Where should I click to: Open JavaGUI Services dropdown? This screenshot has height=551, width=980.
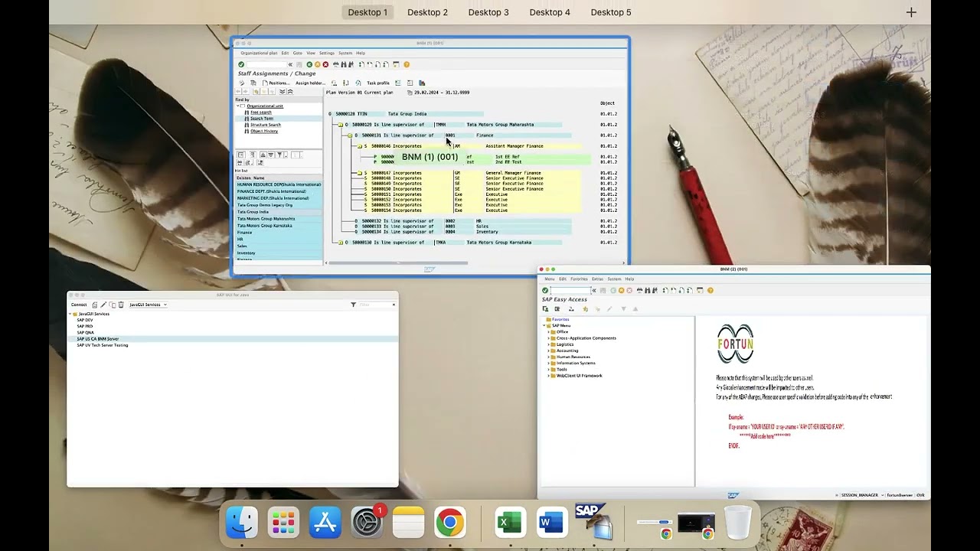point(149,305)
